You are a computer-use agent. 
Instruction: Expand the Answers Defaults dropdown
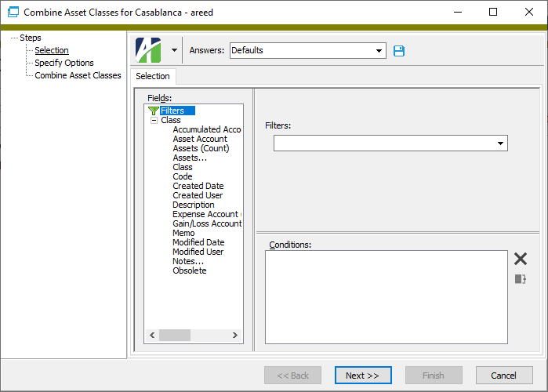click(379, 51)
